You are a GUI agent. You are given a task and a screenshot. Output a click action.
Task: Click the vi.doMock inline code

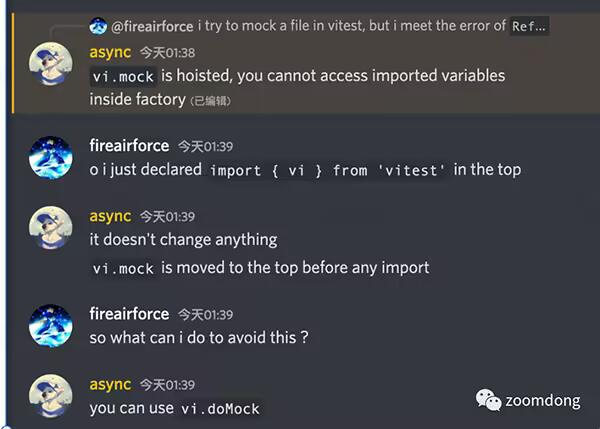[220, 409]
